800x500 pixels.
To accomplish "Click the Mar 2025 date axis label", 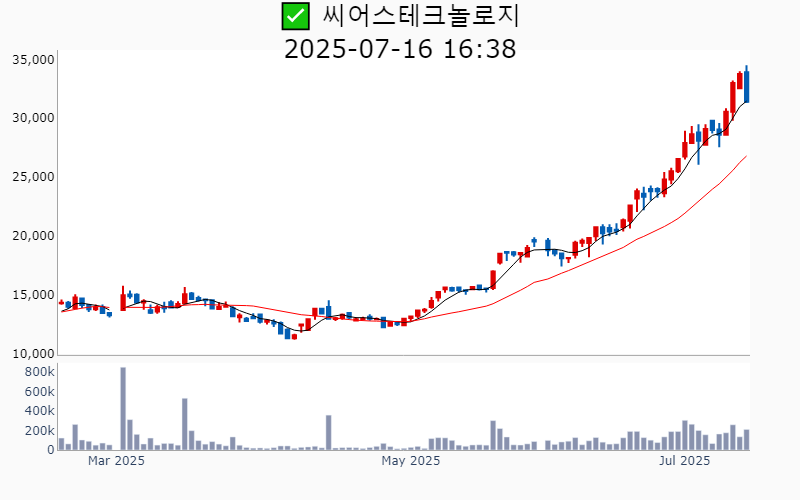I will click(116, 461).
